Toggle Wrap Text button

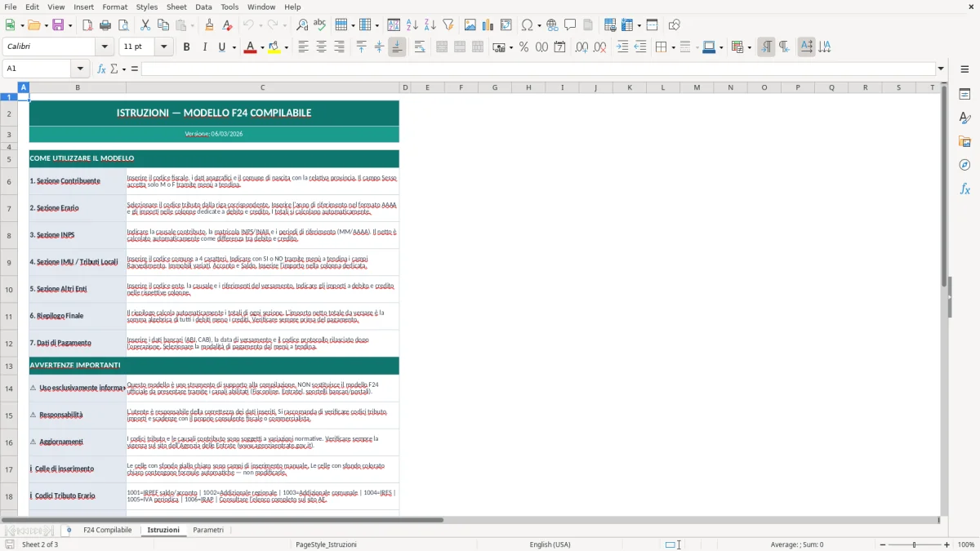[x=420, y=47]
